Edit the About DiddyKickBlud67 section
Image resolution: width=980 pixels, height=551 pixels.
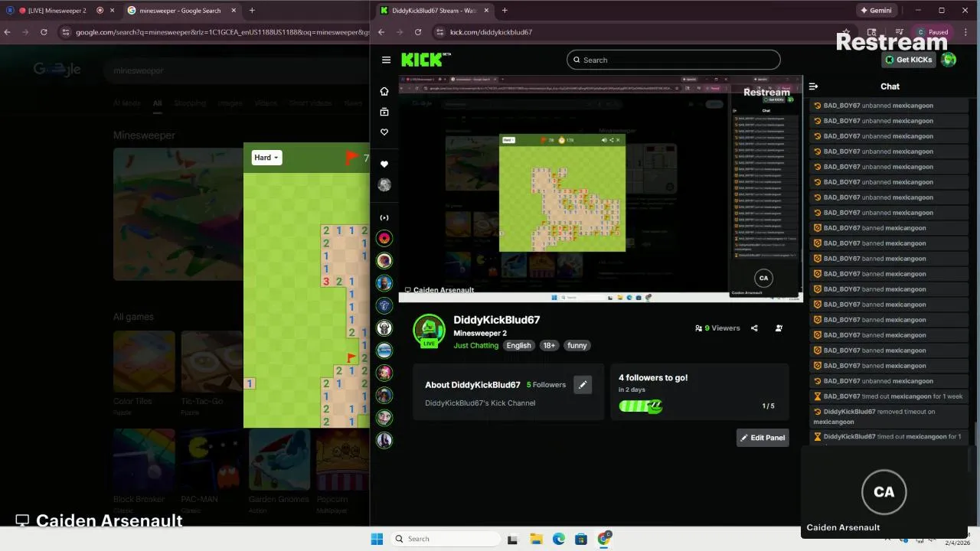[x=583, y=385]
